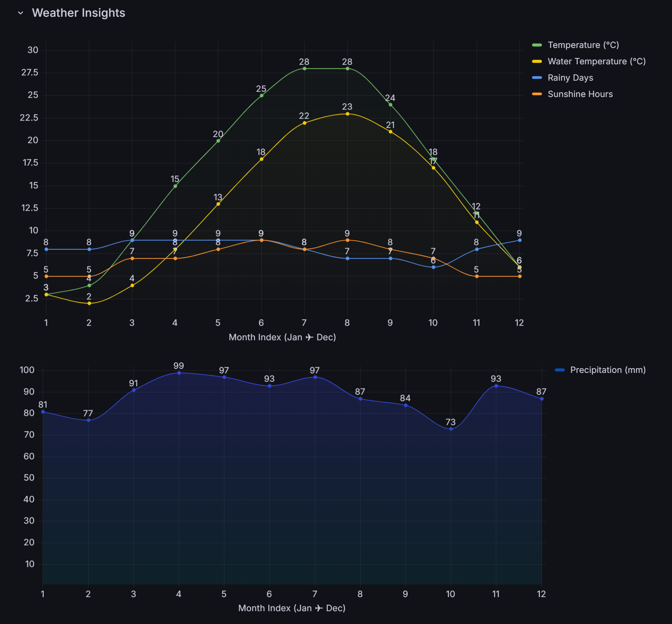Click the temperature data point labeled 25
672x624 pixels.
point(261,96)
